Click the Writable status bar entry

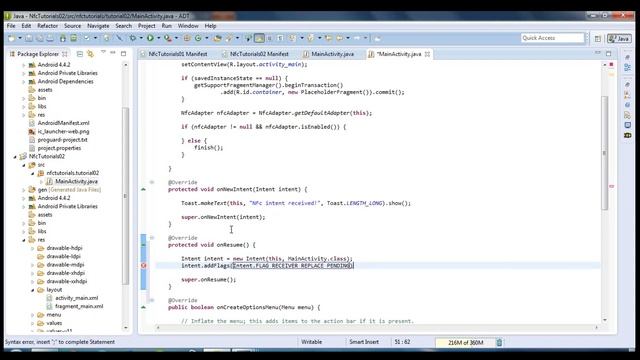[x=311, y=342]
